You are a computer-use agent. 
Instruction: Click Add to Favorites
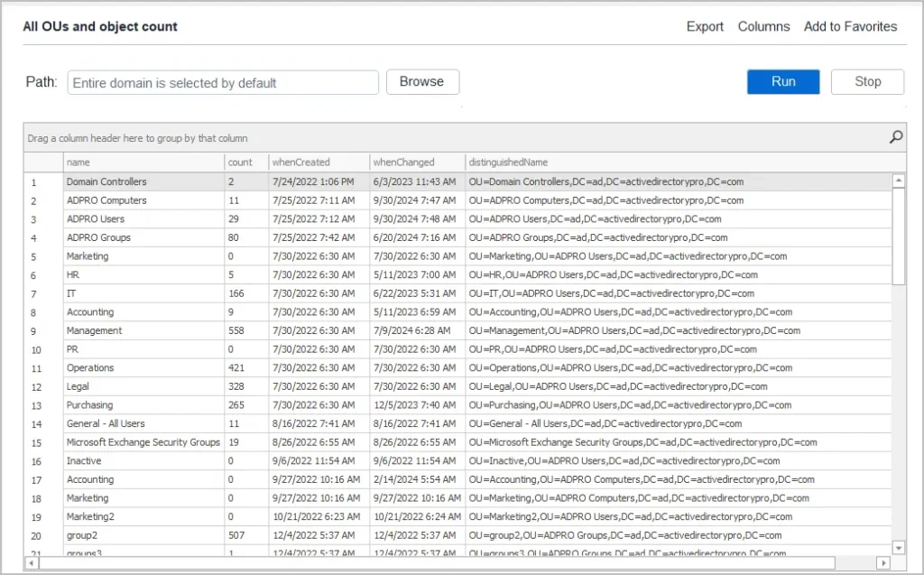point(850,26)
